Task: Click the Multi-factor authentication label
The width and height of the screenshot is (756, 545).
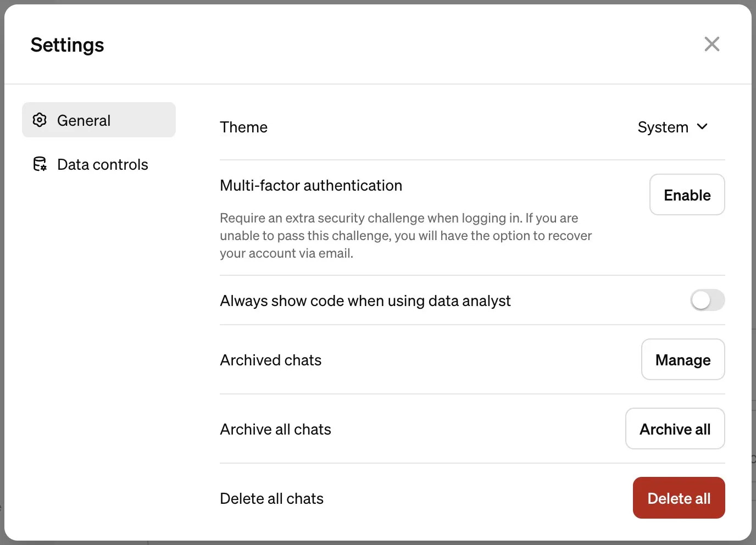Action: click(x=311, y=185)
